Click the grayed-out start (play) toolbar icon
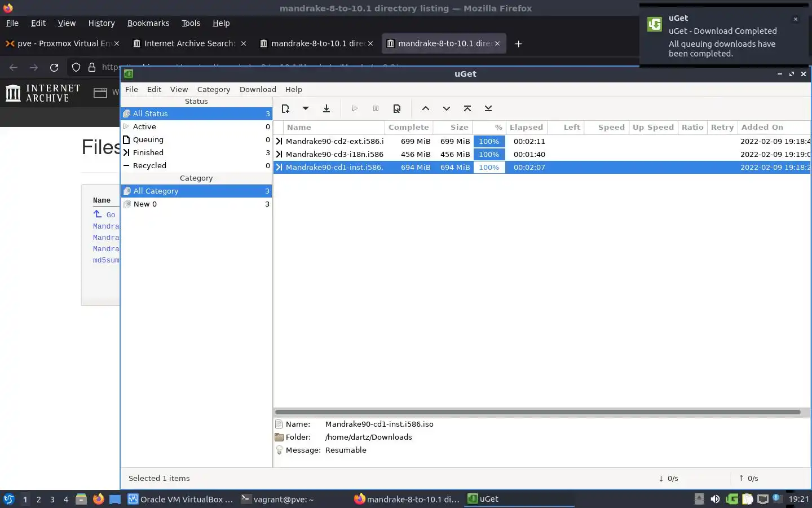The image size is (812, 508). click(355, 108)
